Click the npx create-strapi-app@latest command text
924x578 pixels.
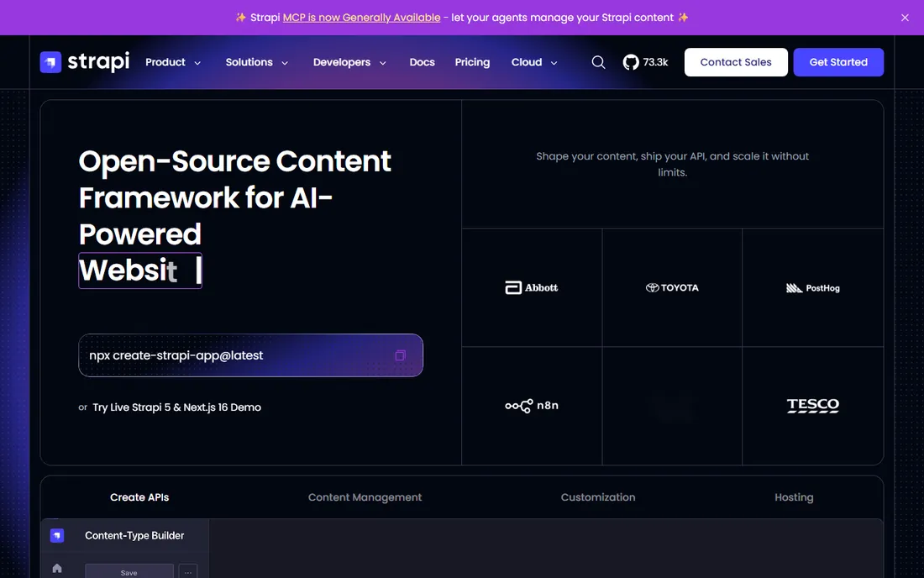(176, 355)
